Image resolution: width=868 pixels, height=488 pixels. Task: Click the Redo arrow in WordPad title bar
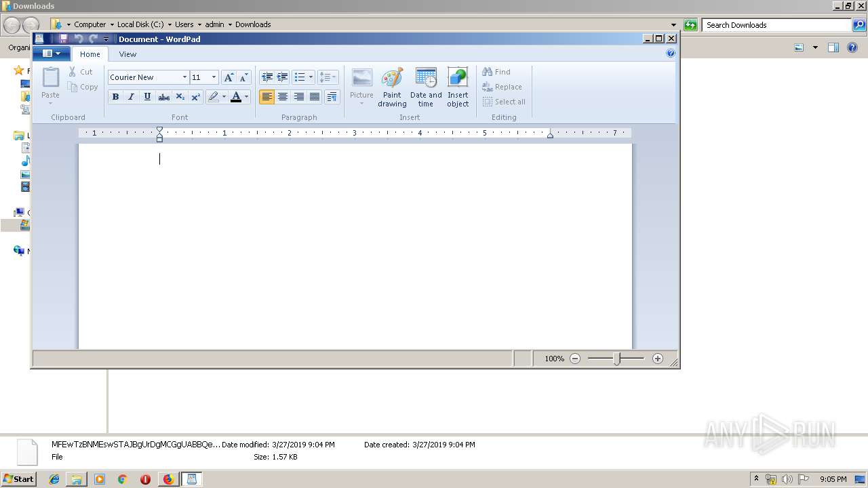[x=93, y=39]
